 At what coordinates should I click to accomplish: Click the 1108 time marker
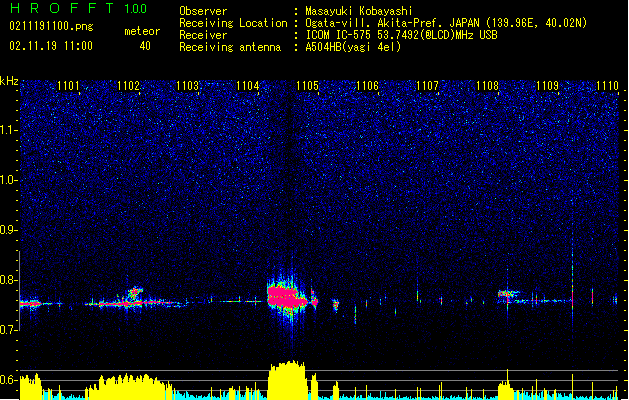click(487, 86)
